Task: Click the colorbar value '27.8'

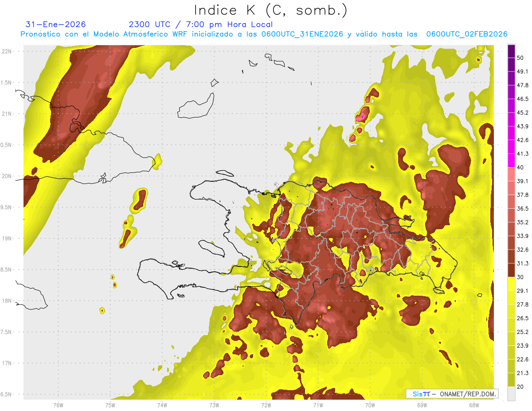Action: [523, 305]
